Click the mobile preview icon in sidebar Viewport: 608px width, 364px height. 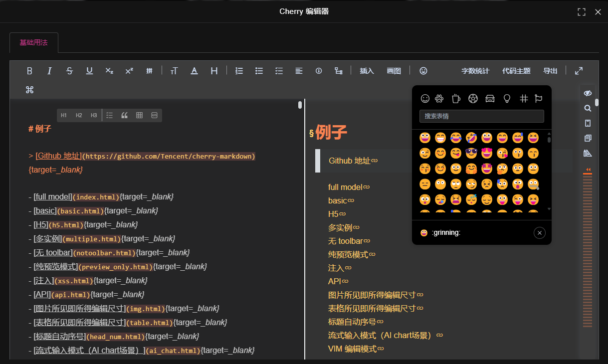(x=588, y=123)
